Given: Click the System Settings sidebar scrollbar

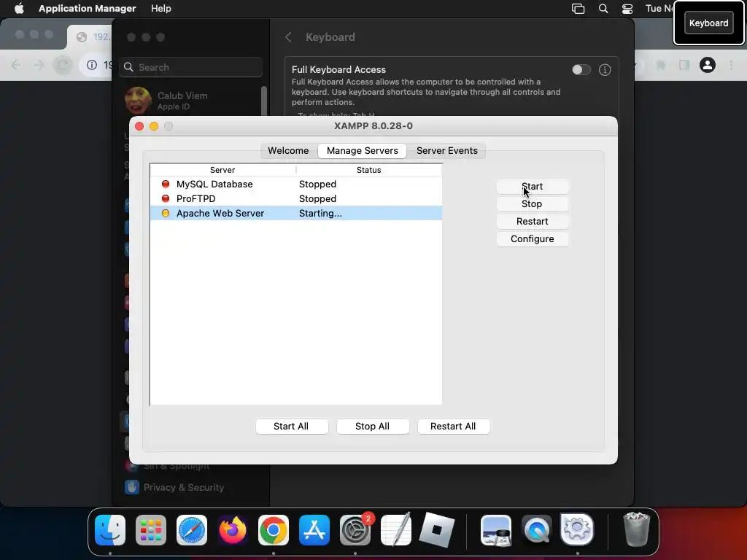Looking at the screenshot, I should (x=264, y=101).
